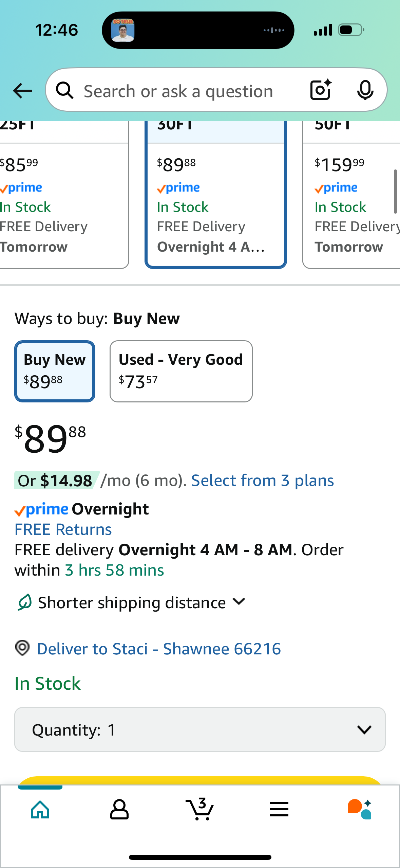This screenshot has width=400, height=868.
Task: Select the Buy New option
Action: pos(55,371)
